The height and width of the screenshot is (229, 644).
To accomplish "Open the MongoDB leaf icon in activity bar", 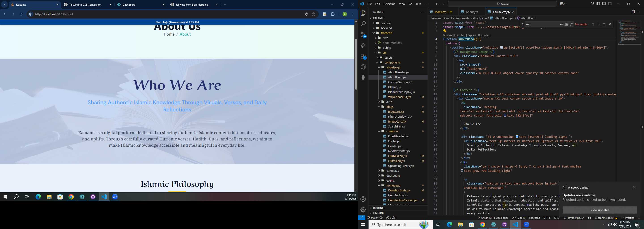I will 363,78.
